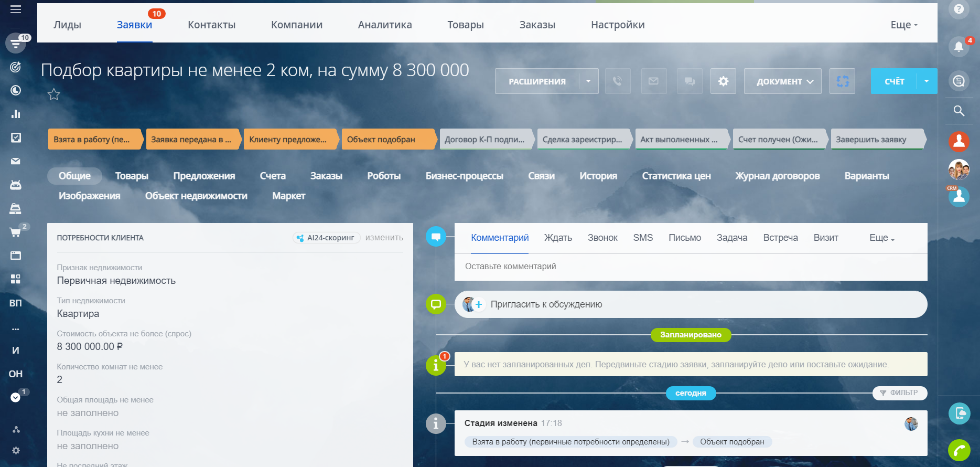Open the chat bubbles icon button
This screenshot has width=980, height=467.
[690, 81]
